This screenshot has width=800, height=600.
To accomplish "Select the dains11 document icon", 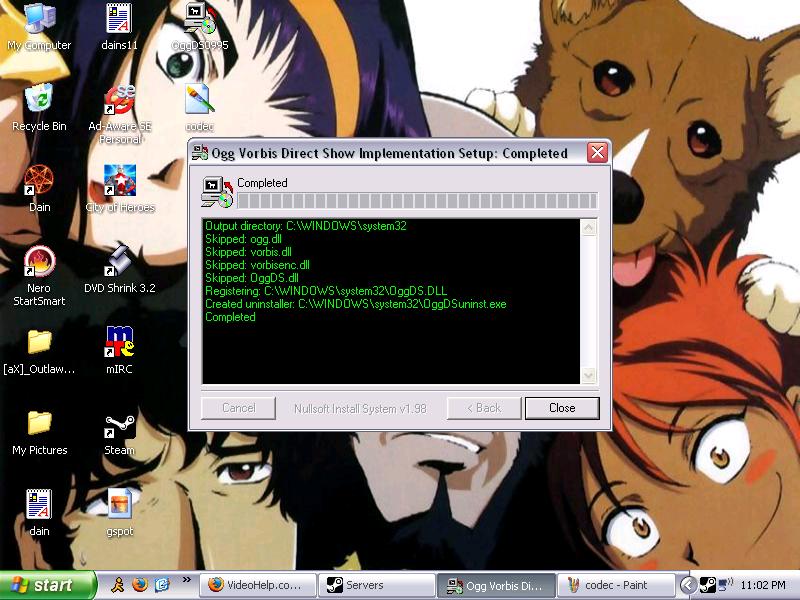I will click(119, 27).
